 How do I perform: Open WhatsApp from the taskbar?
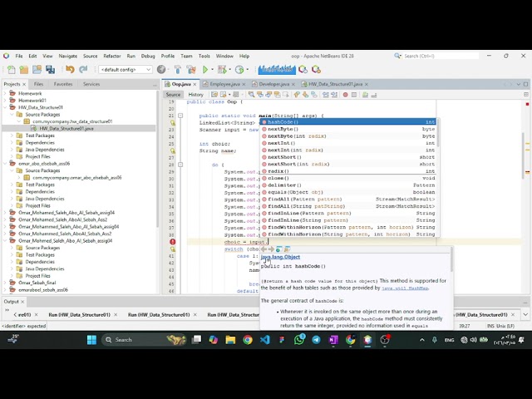299,340
